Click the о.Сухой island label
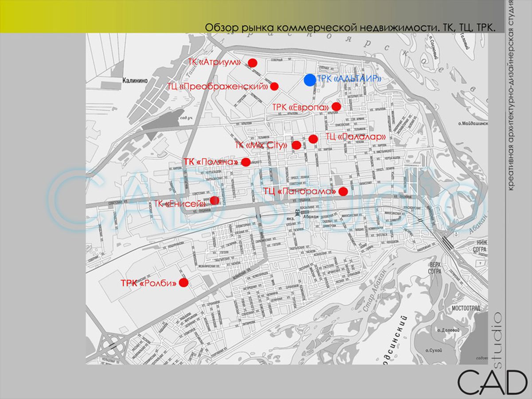The image size is (532, 399). click(x=435, y=350)
